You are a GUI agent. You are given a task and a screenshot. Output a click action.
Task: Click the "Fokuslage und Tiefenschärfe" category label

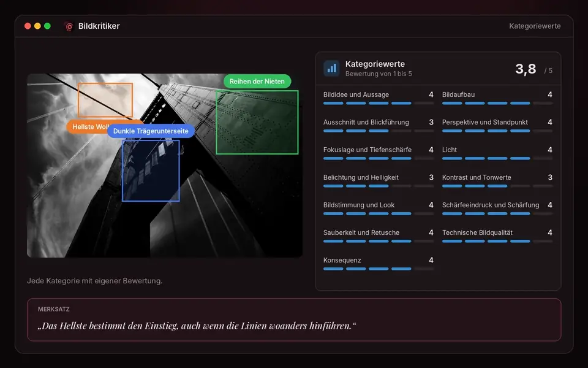(367, 150)
